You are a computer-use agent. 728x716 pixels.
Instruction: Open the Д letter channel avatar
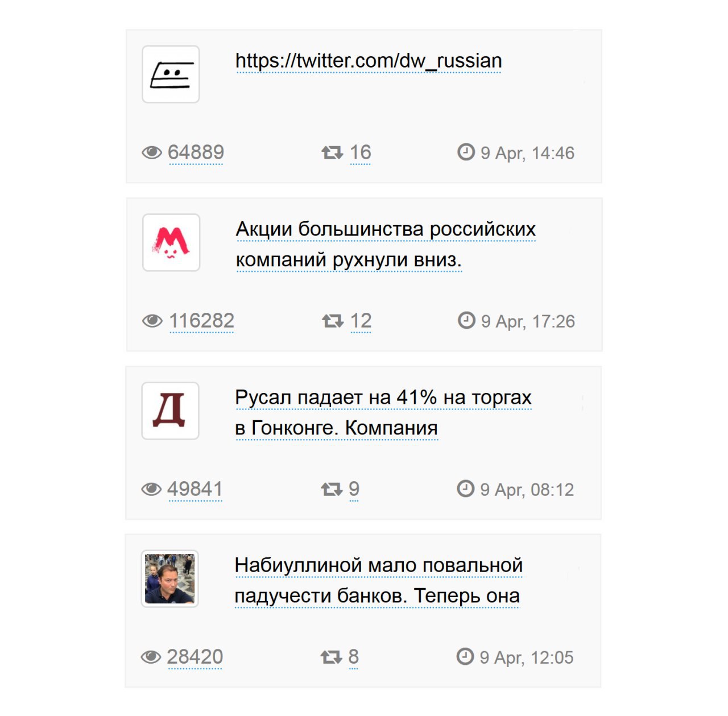[170, 411]
